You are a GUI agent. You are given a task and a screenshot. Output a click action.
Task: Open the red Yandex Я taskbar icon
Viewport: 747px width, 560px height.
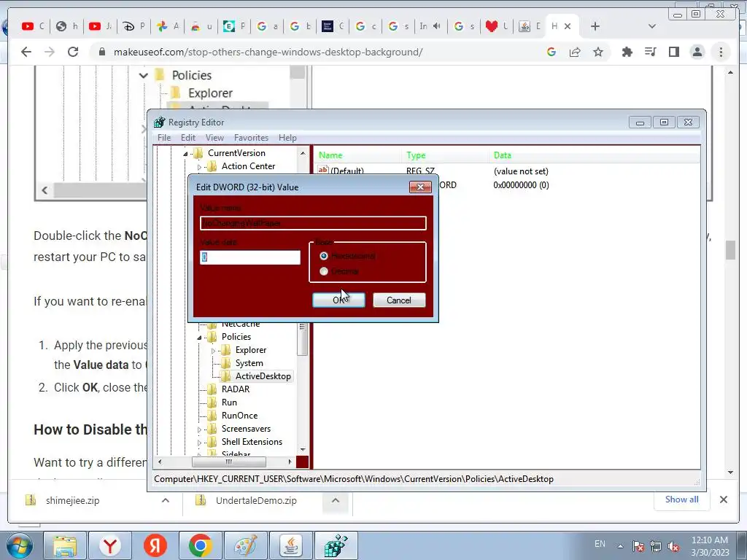(155, 545)
